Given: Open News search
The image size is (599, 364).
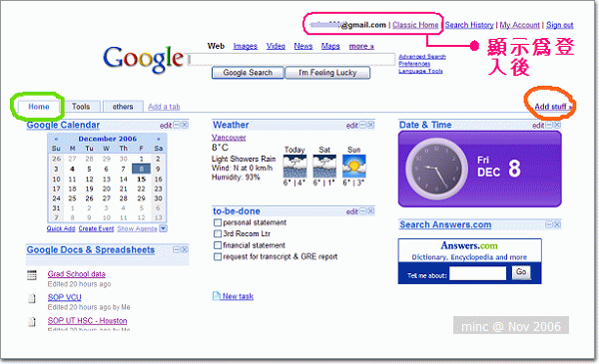Looking at the screenshot, I should (x=303, y=46).
